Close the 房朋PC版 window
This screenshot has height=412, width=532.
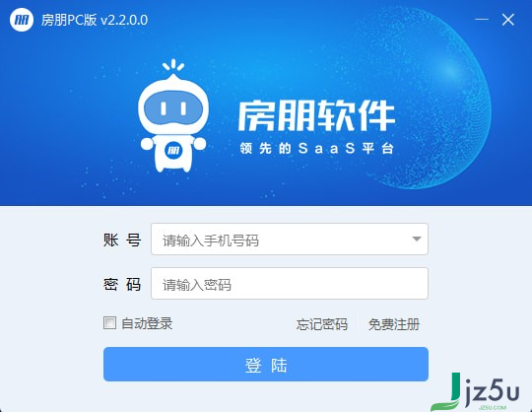(508, 20)
